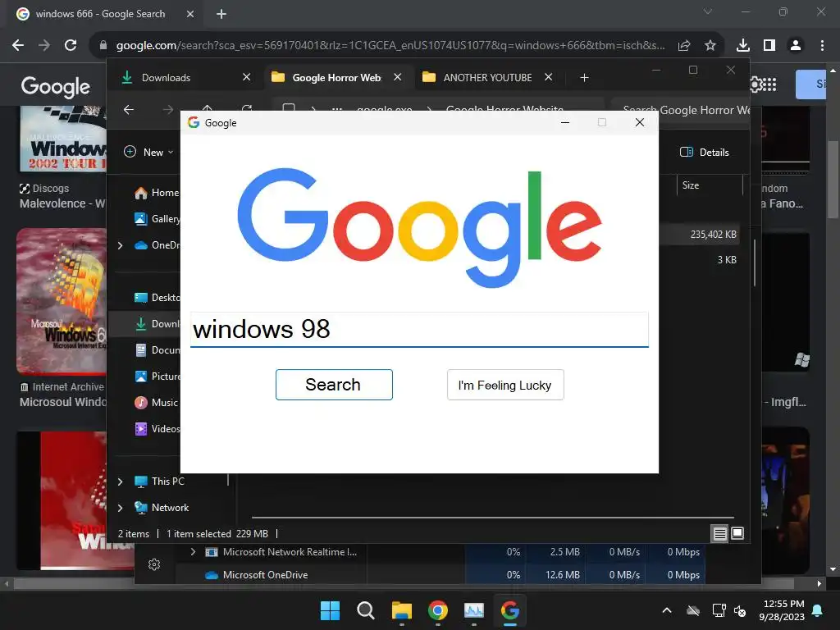Open Documents in the File Explorer sidebar
The image size is (840, 630).
157,349
